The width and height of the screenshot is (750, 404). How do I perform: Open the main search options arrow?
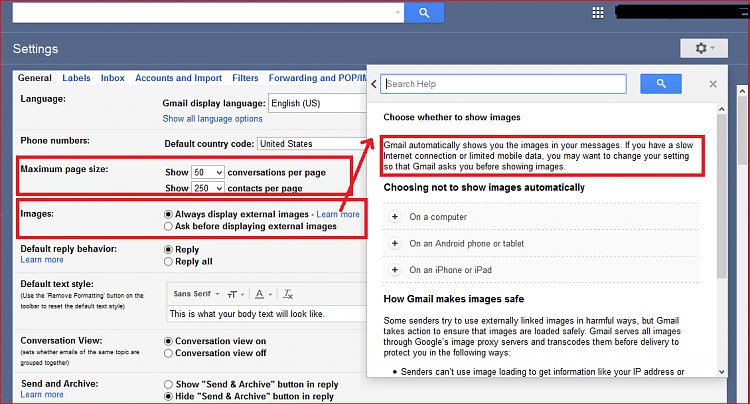click(x=397, y=13)
